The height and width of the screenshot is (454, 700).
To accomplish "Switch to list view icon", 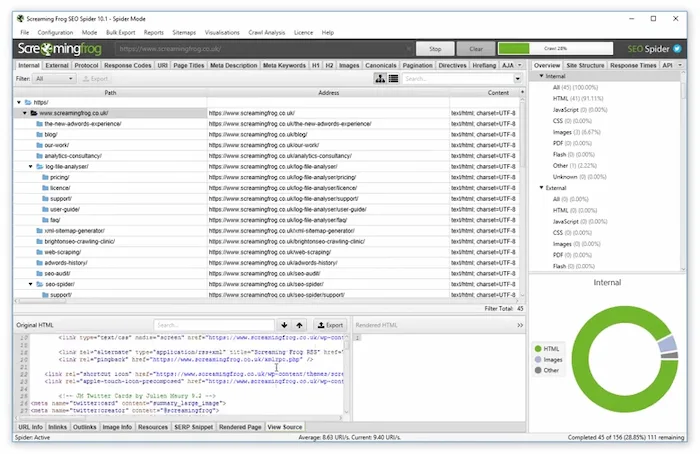I will (395, 78).
